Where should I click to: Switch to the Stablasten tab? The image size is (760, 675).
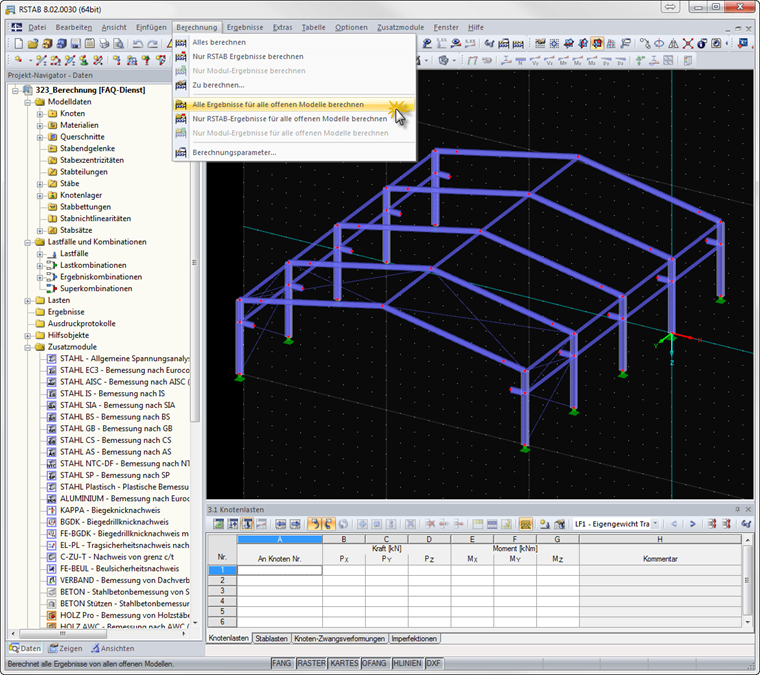pyautogui.click(x=272, y=638)
